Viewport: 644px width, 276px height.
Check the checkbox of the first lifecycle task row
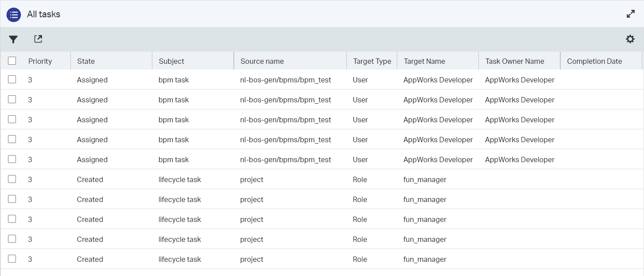pyautogui.click(x=12, y=179)
